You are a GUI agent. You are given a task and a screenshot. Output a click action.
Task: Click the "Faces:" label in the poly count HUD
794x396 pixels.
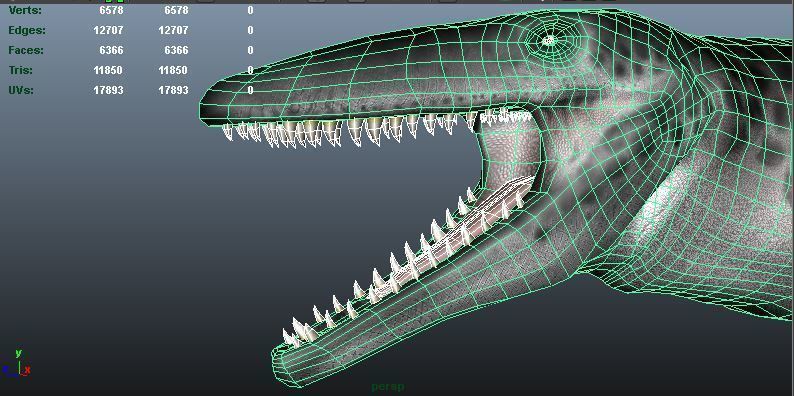26,50
